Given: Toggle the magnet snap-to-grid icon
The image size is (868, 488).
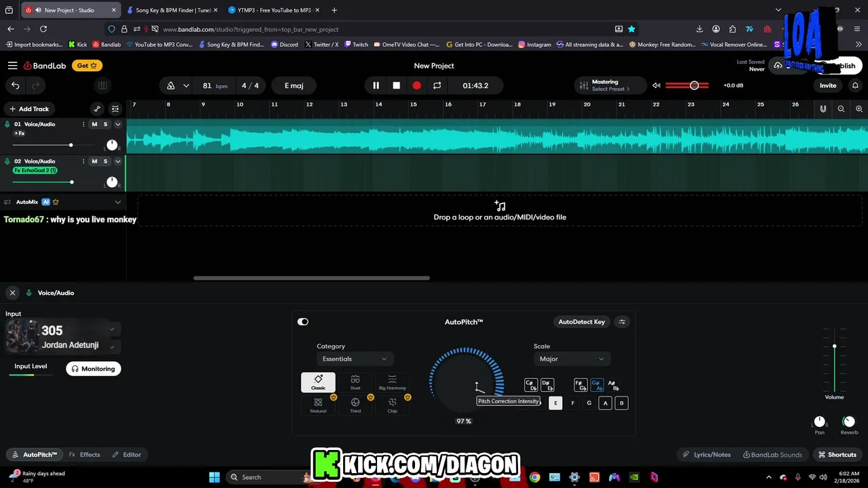Looking at the screenshot, I should pos(823,108).
